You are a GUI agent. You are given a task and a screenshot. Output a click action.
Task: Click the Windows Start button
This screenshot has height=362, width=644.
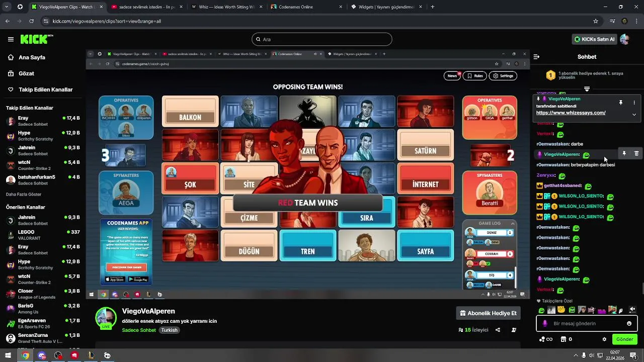coord(9,355)
